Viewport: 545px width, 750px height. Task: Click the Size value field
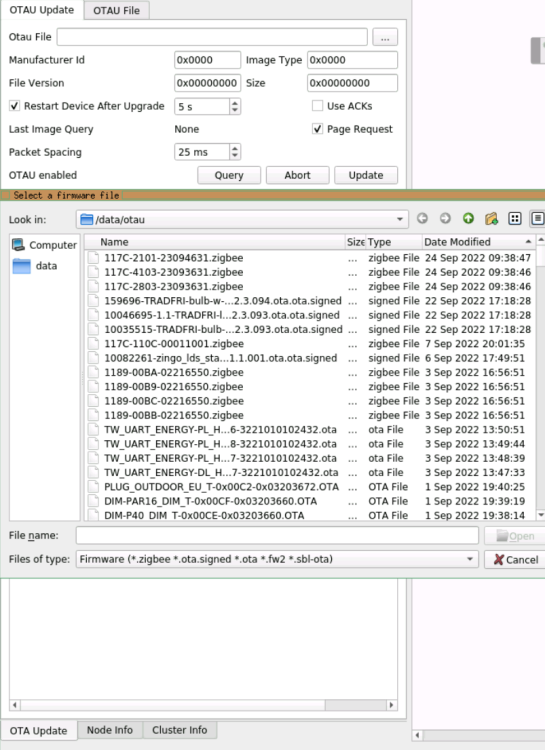point(352,83)
